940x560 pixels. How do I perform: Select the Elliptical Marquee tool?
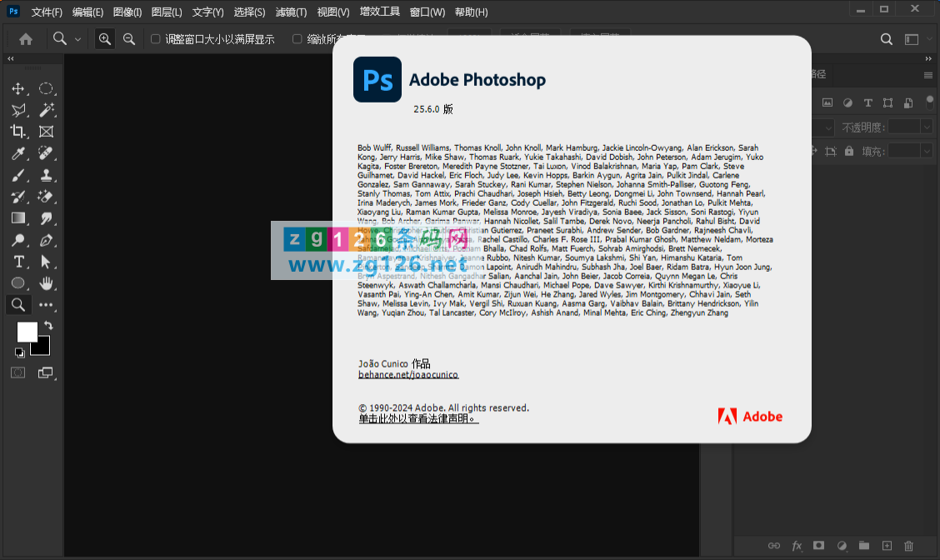[46, 88]
